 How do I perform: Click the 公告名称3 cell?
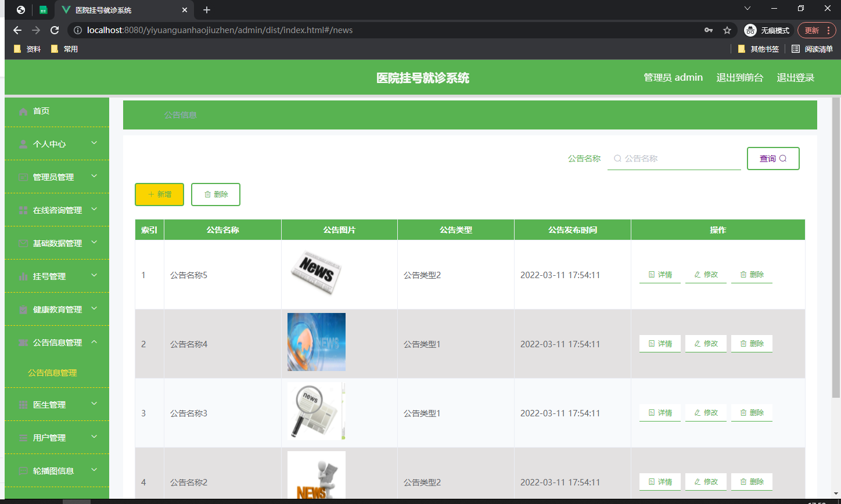coord(222,413)
